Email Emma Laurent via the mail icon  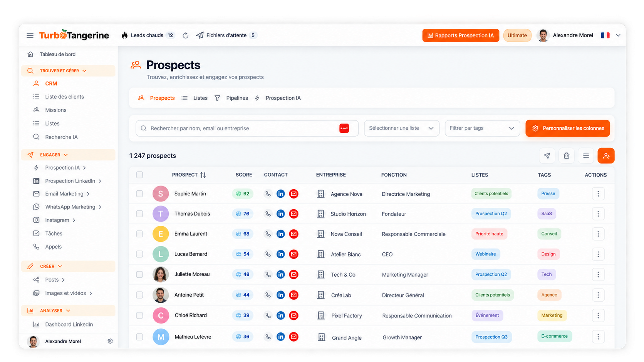(x=293, y=234)
